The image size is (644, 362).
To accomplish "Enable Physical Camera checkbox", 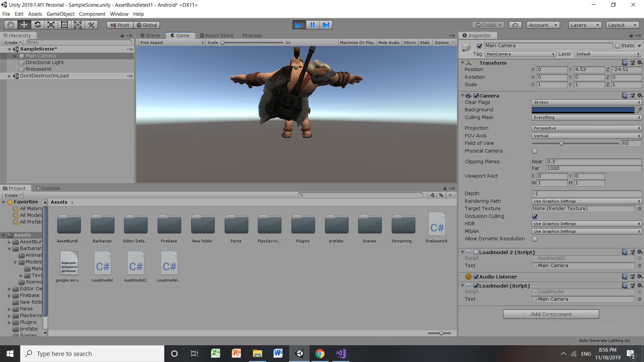I will [x=535, y=151].
